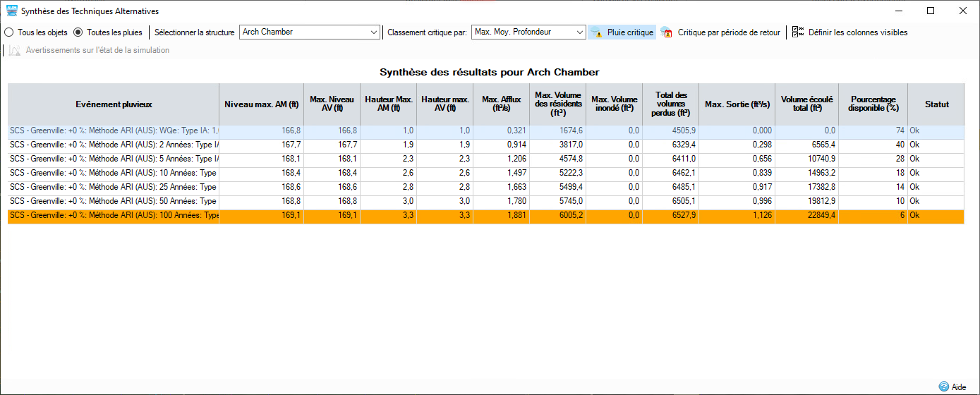
Task: Click the application icon in title bar
Action: pos(11,11)
